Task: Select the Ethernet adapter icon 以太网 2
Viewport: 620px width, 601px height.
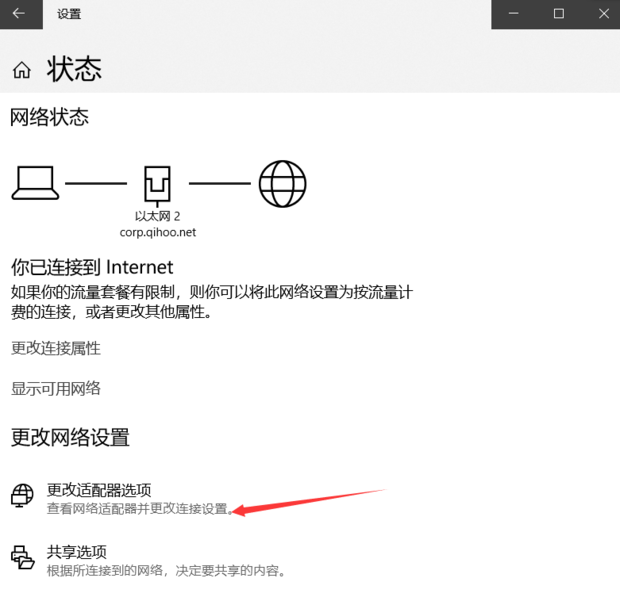Action: coord(157,186)
